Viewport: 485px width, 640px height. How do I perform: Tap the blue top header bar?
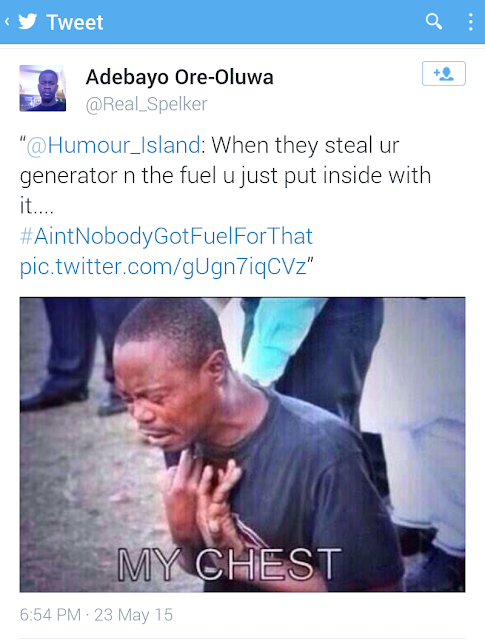click(242, 22)
